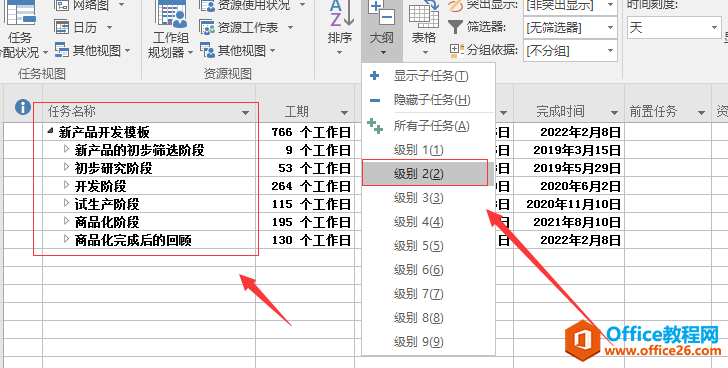The height and width of the screenshot is (368, 728).
Task: Expand the 初步研究阶段 task
Action: tap(66, 167)
